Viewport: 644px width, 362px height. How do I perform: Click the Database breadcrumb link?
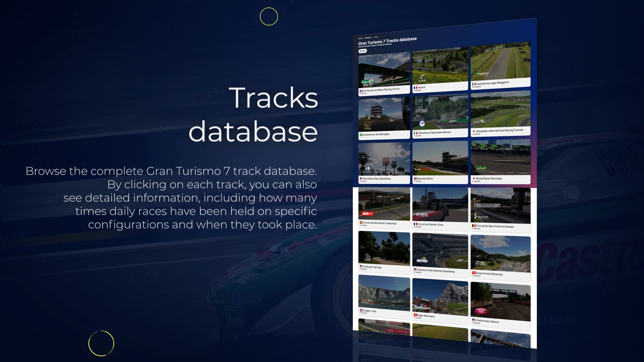pyautogui.click(x=368, y=38)
